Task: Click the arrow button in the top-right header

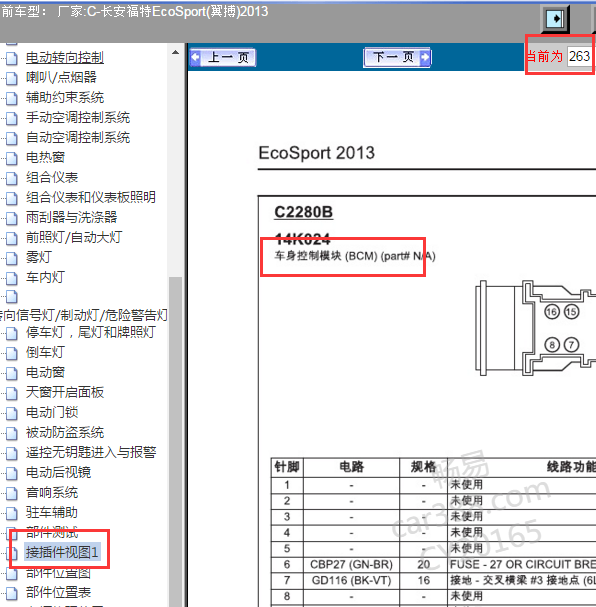Action: click(x=555, y=18)
